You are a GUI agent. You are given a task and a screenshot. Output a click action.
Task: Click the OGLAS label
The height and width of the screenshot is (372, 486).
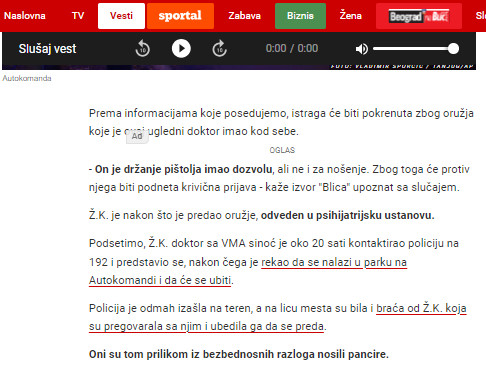point(282,150)
